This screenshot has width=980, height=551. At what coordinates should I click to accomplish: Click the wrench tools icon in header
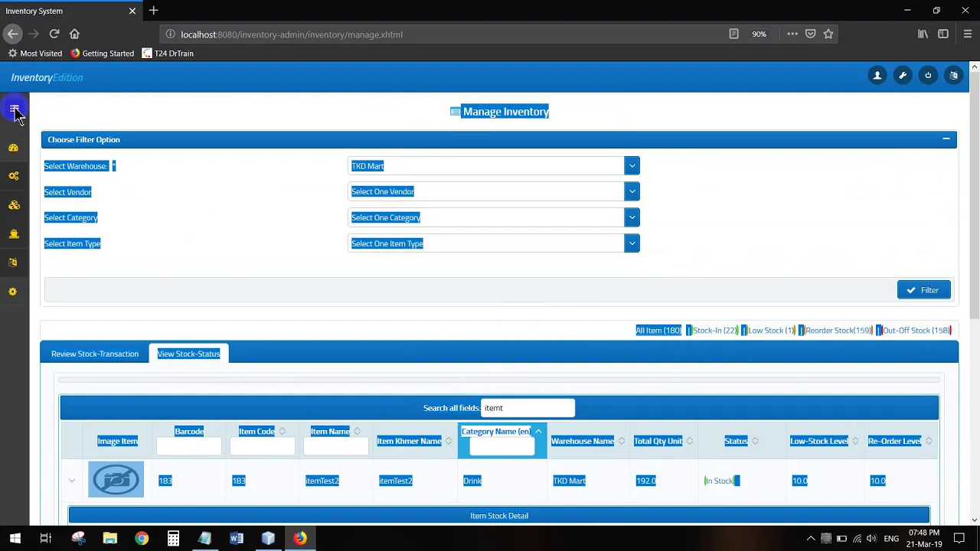(903, 75)
